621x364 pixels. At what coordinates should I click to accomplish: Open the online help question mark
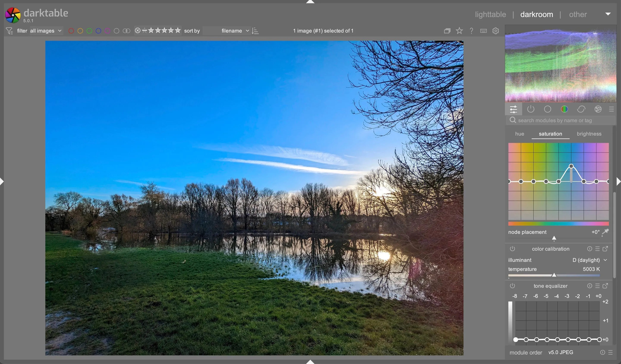tap(471, 31)
